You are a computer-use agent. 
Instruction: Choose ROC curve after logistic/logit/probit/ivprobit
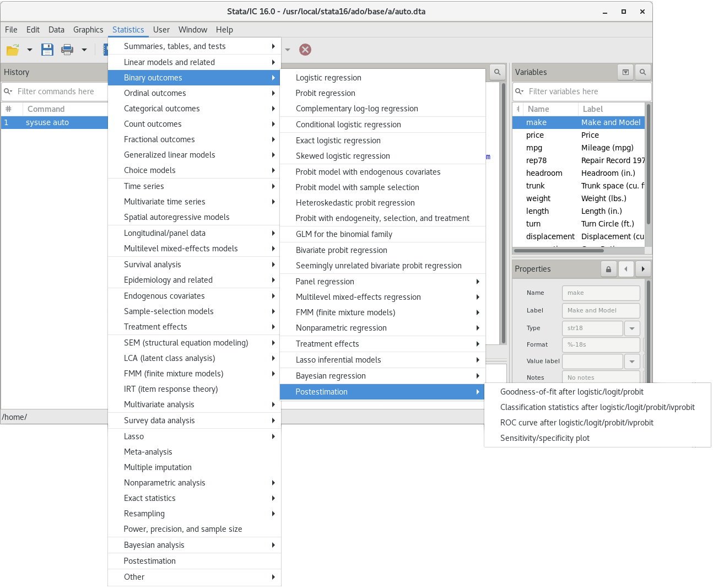[x=597, y=423]
